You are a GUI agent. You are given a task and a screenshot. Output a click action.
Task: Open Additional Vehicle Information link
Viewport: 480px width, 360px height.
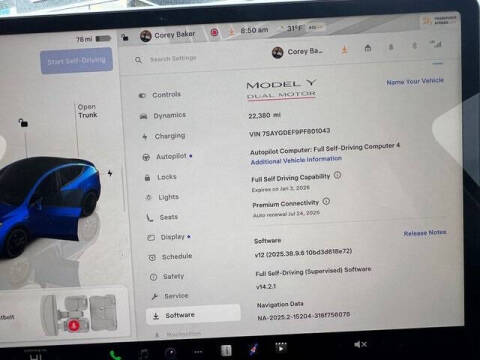(x=296, y=160)
